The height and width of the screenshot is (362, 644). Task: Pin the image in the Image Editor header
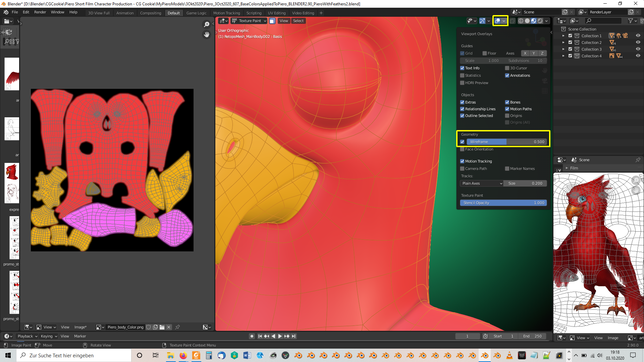[178, 327]
